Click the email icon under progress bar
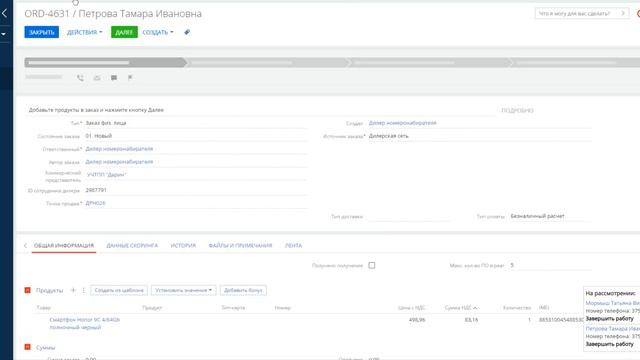Viewport: 640px width, 360px height. pos(97,78)
